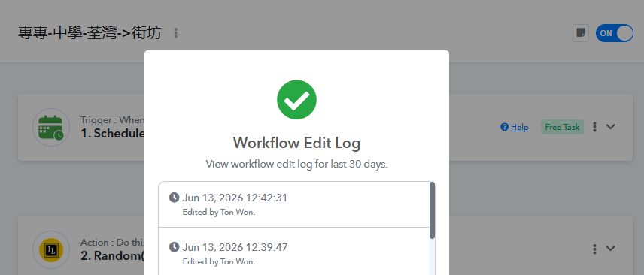Click the clock icon on the 12:39:47 entry
The width and height of the screenshot is (644, 275).
click(174, 247)
